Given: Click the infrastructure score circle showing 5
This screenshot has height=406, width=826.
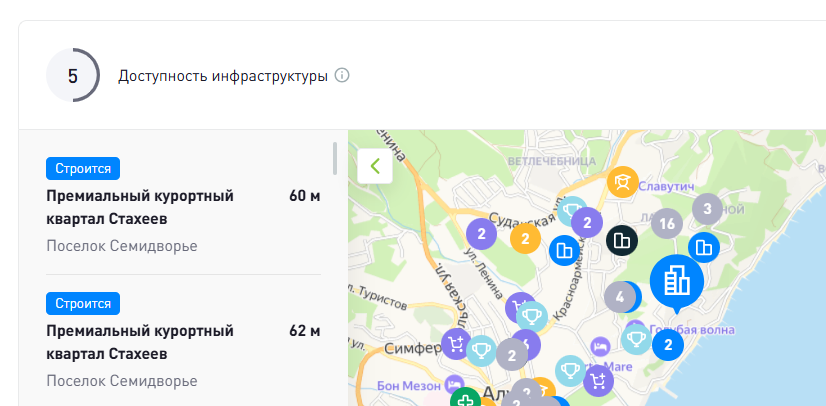Looking at the screenshot, I should tap(73, 75).
